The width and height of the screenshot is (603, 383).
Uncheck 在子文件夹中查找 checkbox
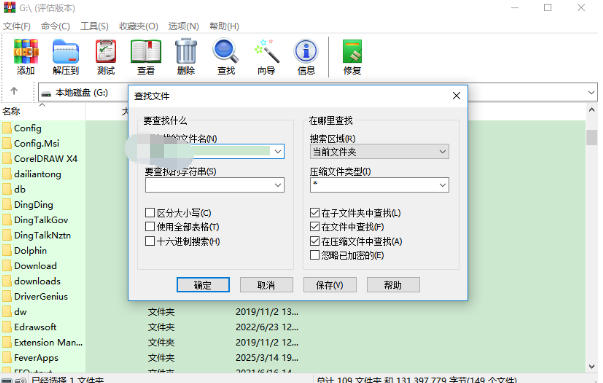315,213
